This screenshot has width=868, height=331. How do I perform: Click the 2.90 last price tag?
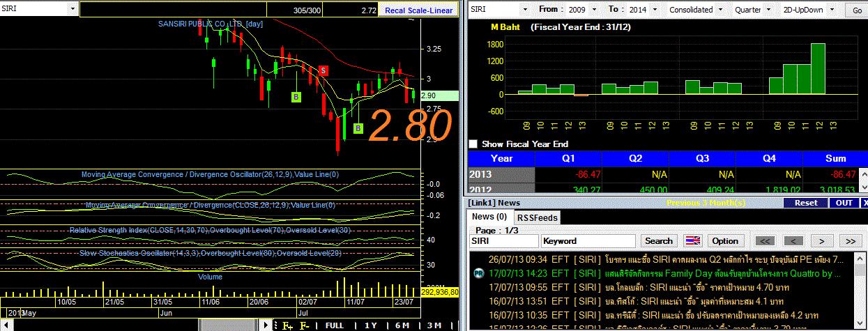point(439,95)
